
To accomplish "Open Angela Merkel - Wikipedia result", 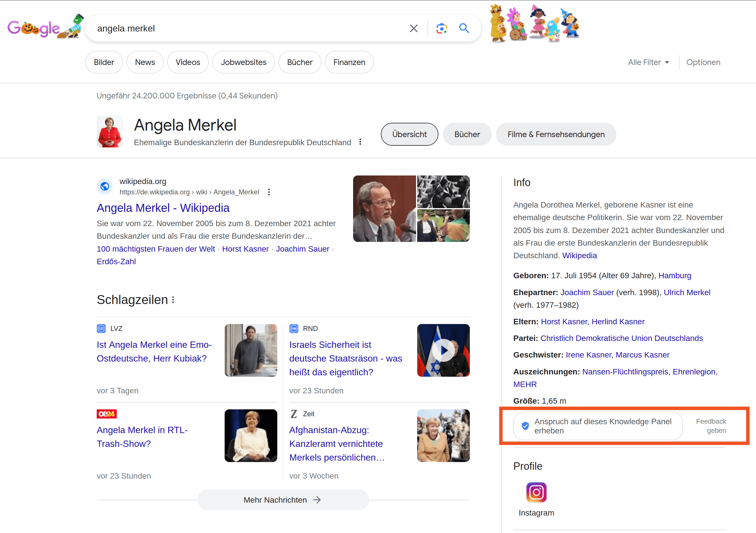I will (163, 208).
